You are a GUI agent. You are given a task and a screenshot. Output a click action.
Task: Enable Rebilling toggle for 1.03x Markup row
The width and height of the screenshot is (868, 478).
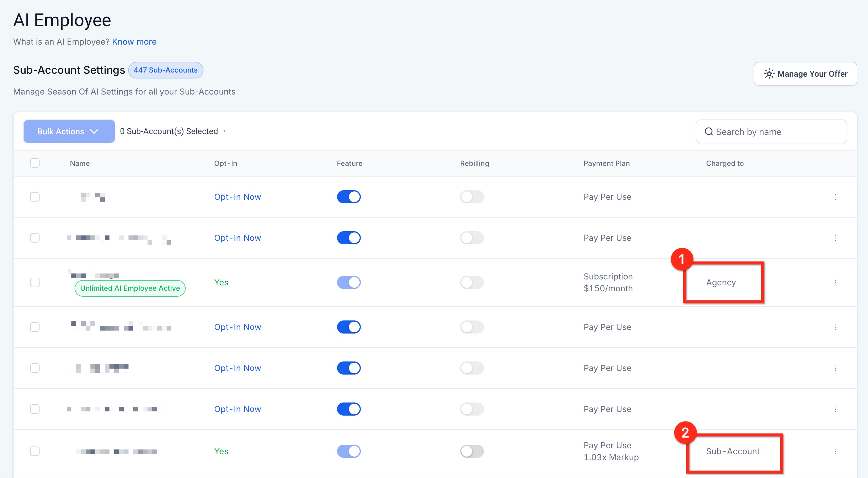pos(472,451)
